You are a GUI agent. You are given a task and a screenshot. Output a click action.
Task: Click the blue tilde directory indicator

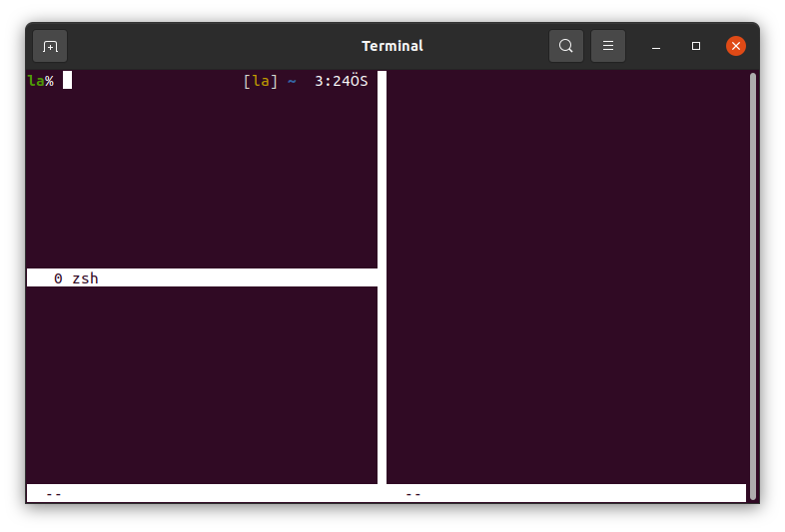292,81
